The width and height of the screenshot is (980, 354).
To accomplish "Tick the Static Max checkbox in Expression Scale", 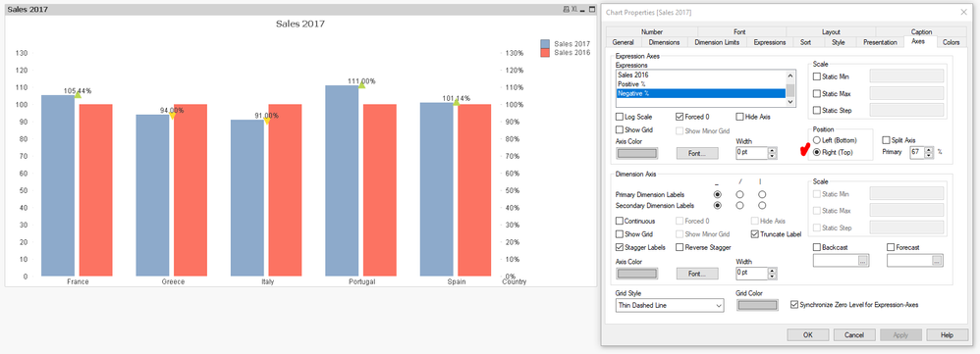I will [817, 94].
